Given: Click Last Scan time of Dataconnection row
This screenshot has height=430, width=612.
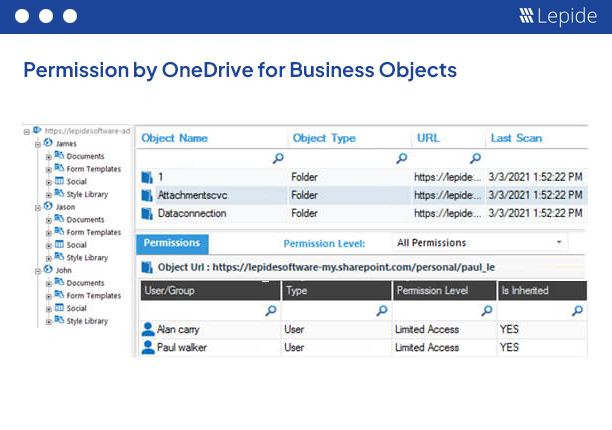Looking at the screenshot, I should (536, 213).
